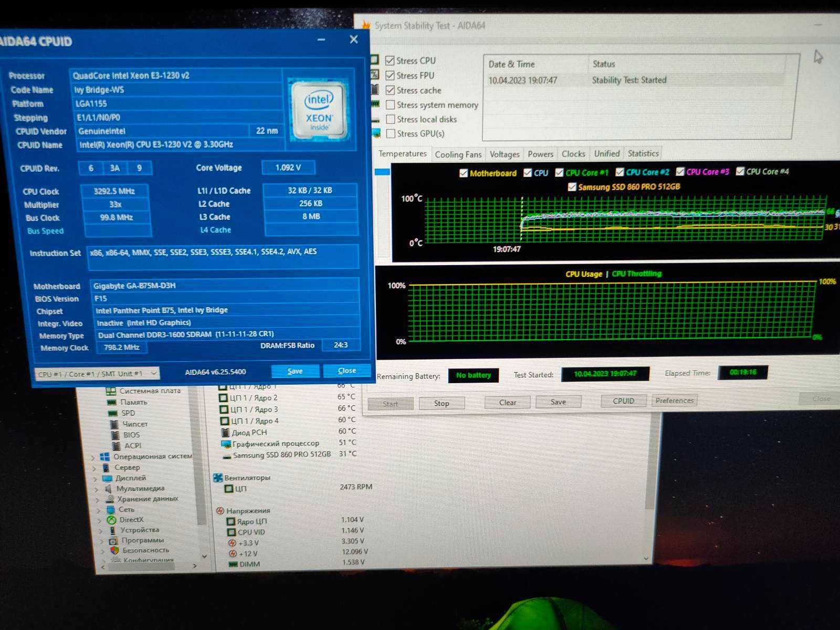Image resolution: width=840 pixels, height=630 pixels.
Task: Open the Clocks tab
Action: (573, 154)
